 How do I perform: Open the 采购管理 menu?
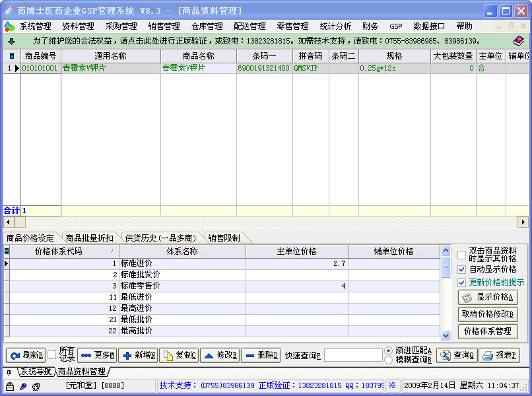(x=121, y=26)
